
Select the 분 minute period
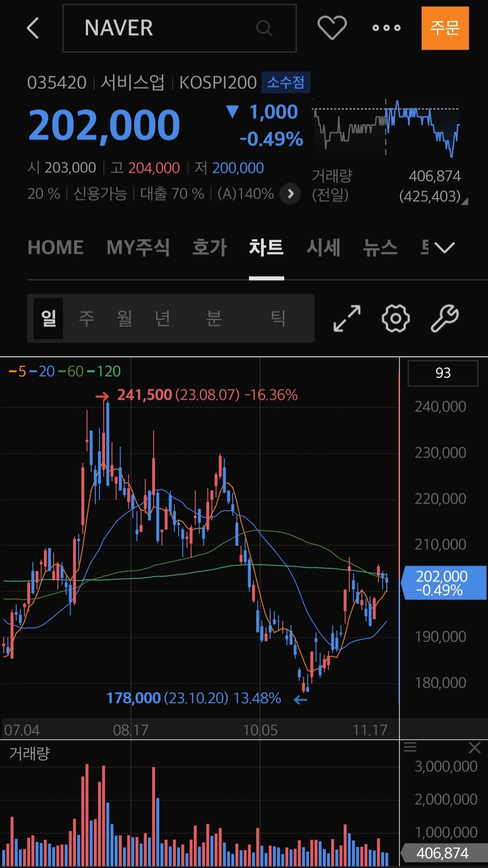(x=214, y=318)
